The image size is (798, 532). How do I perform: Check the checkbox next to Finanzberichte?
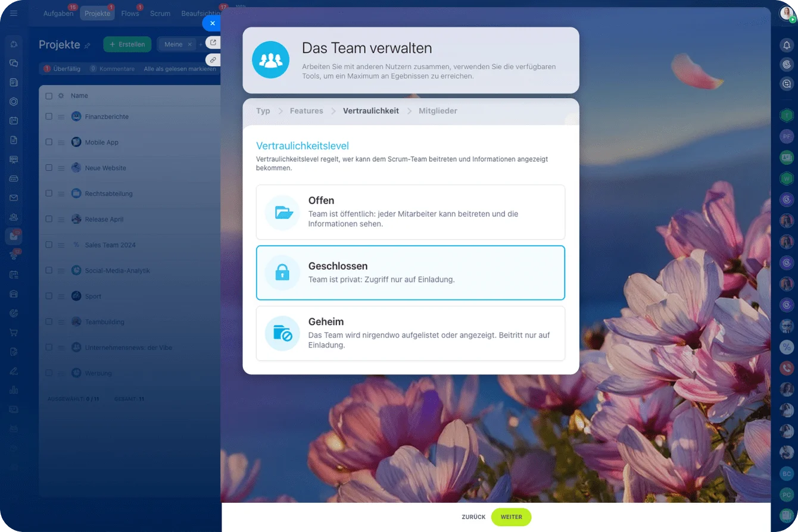pyautogui.click(x=49, y=117)
